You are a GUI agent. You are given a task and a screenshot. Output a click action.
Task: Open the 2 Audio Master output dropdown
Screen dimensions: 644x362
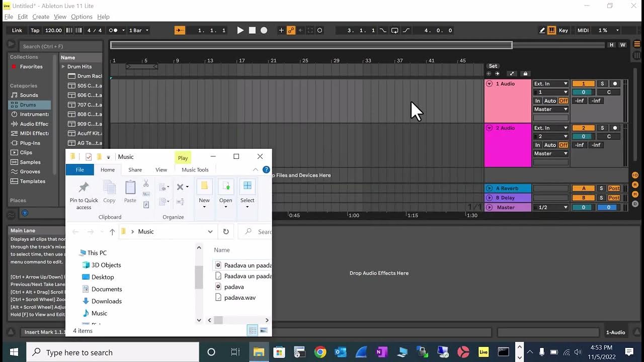[551, 154]
